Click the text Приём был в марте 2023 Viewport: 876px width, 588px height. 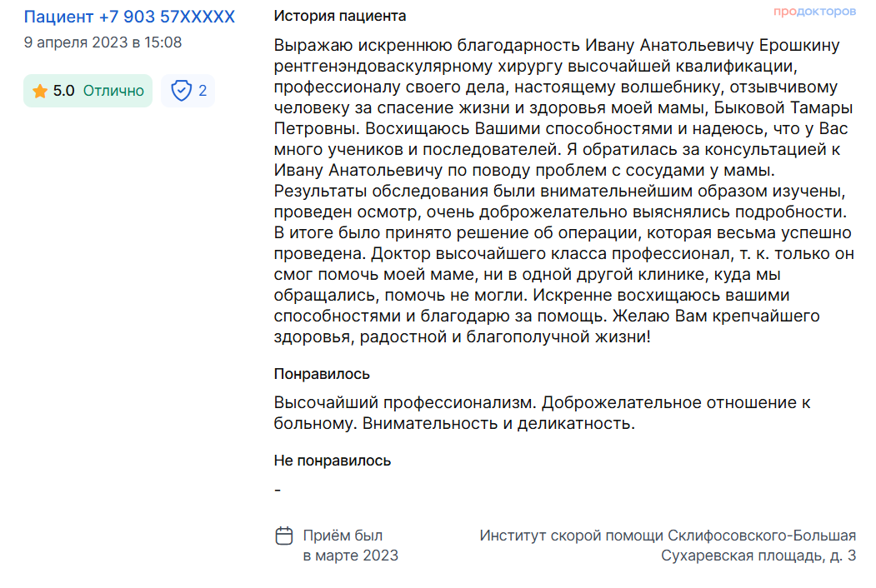pyautogui.click(x=350, y=546)
